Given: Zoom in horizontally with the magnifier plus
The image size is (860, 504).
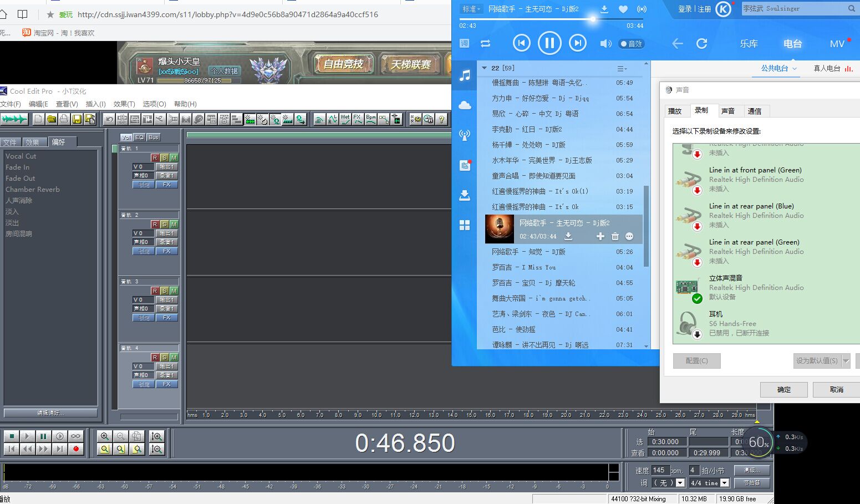Looking at the screenshot, I should 104,436.
